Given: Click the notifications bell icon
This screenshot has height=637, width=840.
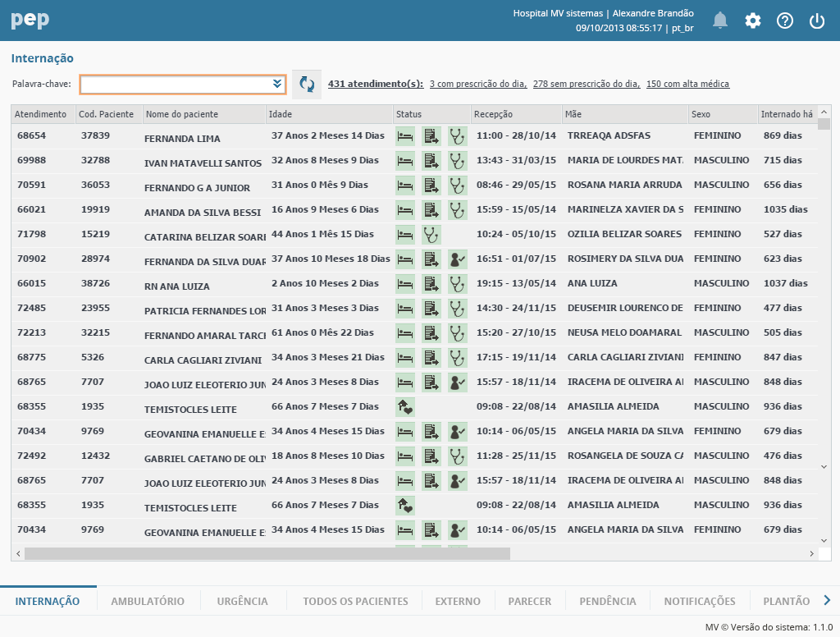Looking at the screenshot, I should point(720,21).
